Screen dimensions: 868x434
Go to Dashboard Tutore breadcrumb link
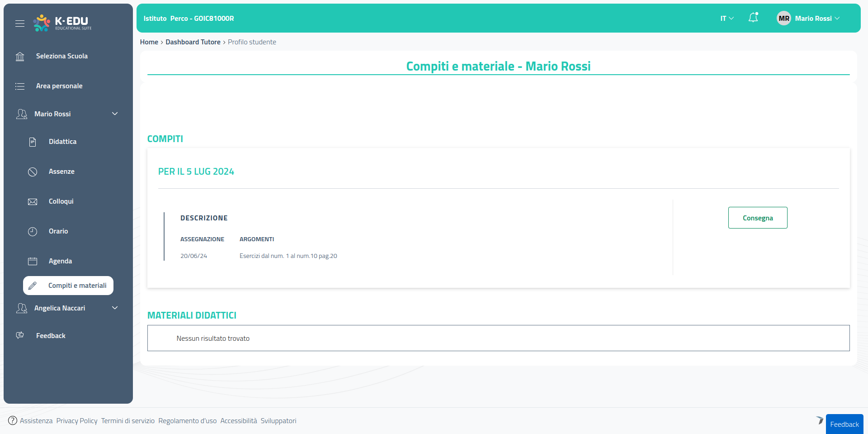pyautogui.click(x=193, y=42)
